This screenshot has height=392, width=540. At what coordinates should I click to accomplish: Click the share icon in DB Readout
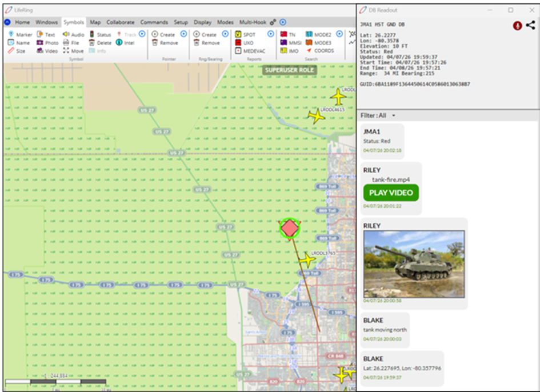[x=531, y=25]
